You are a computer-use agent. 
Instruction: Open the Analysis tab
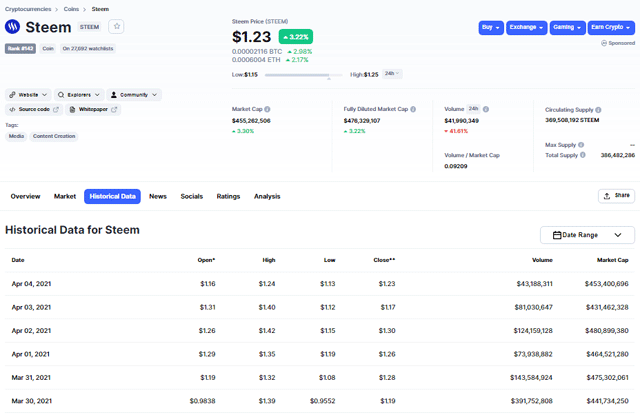click(267, 196)
